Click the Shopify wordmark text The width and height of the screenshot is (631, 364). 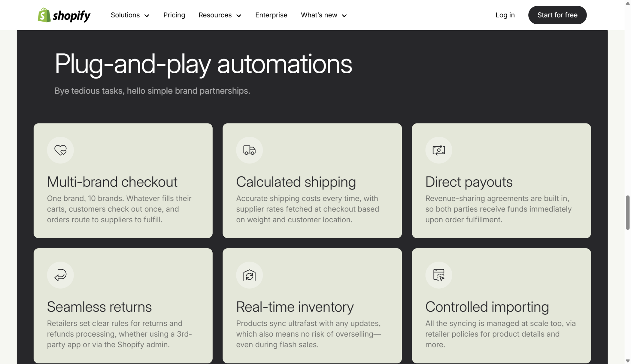[71, 15]
